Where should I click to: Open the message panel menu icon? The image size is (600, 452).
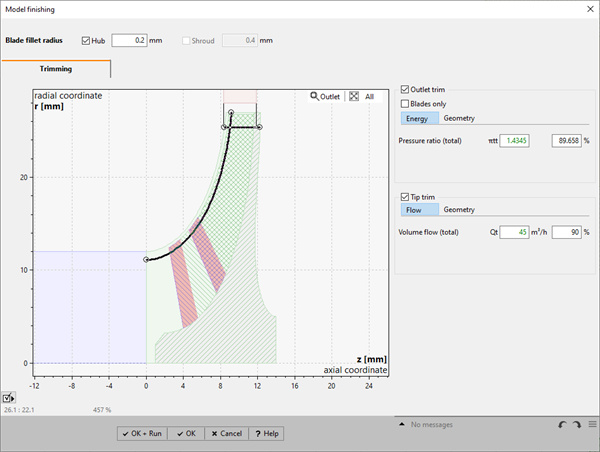591,425
